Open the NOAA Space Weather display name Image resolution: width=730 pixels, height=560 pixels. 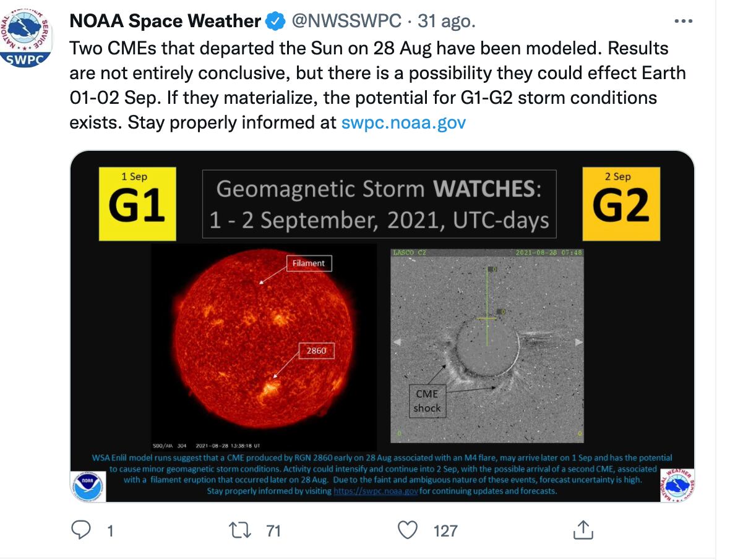(x=163, y=20)
